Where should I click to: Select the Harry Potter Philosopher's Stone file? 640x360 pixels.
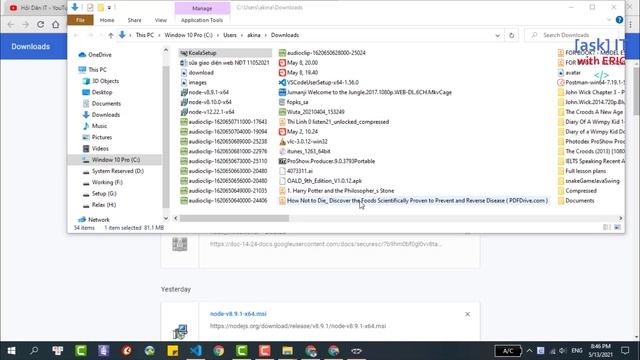click(340, 191)
